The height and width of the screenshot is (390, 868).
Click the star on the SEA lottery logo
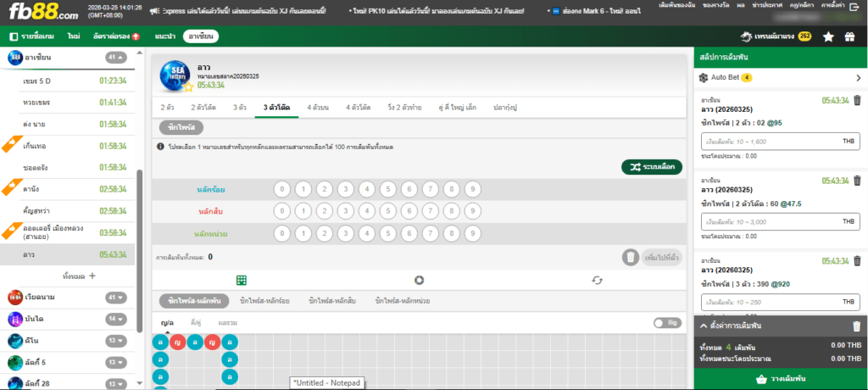[188, 86]
